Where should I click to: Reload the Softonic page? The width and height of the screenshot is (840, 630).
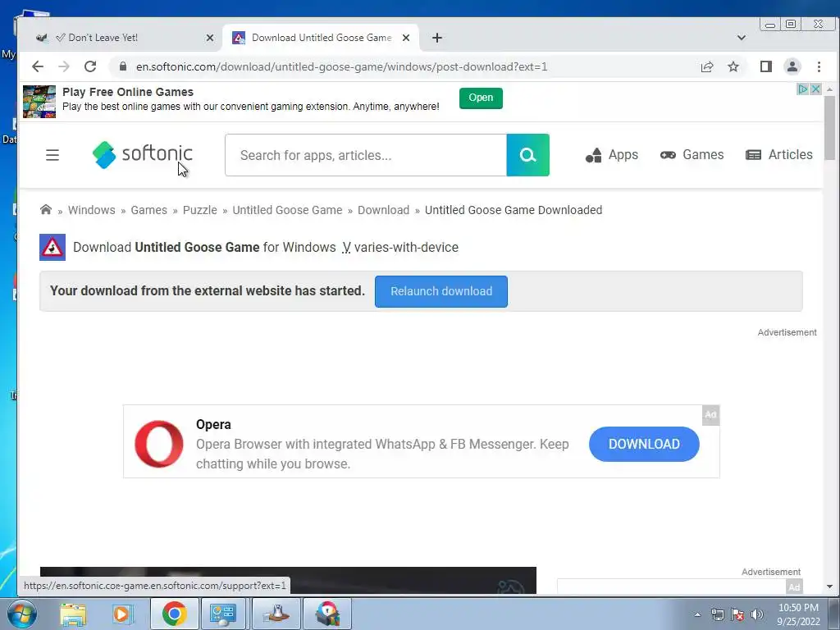(x=90, y=66)
